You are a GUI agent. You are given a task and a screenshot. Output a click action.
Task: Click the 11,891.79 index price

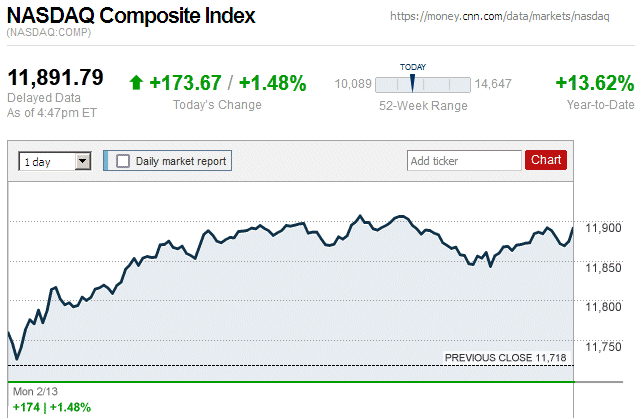(x=56, y=78)
